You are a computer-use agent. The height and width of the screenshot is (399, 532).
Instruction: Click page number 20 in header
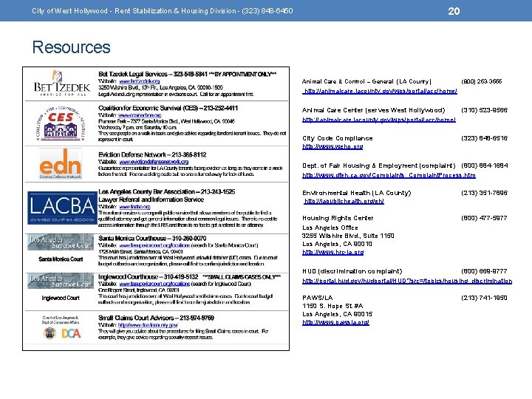tap(454, 11)
